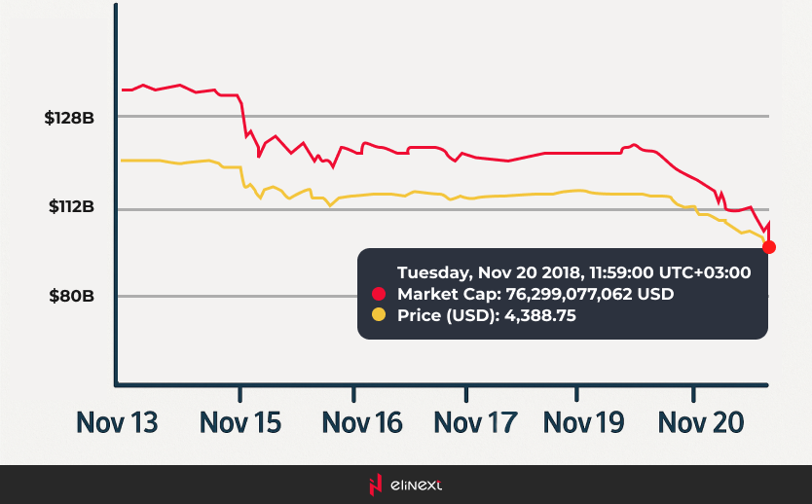This screenshot has width=812, height=504.
Task: Click the $128B axis label
Action: click(69, 118)
